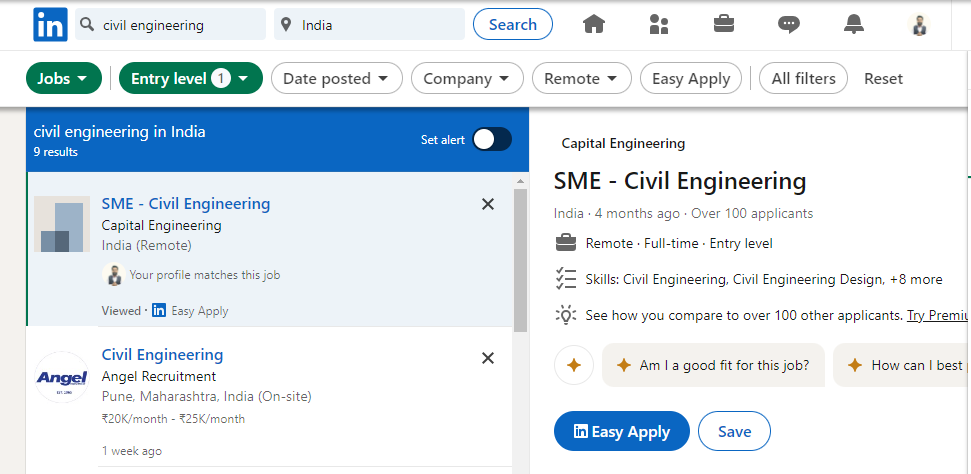Click large 'SME - Civil Engineering' heading

tap(680, 181)
